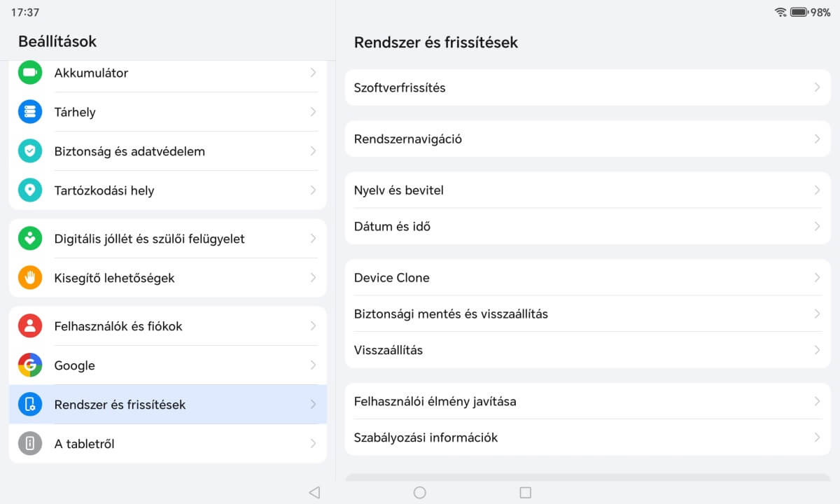
Task: Tap the home circle navigation button
Action: pyautogui.click(x=420, y=493)
